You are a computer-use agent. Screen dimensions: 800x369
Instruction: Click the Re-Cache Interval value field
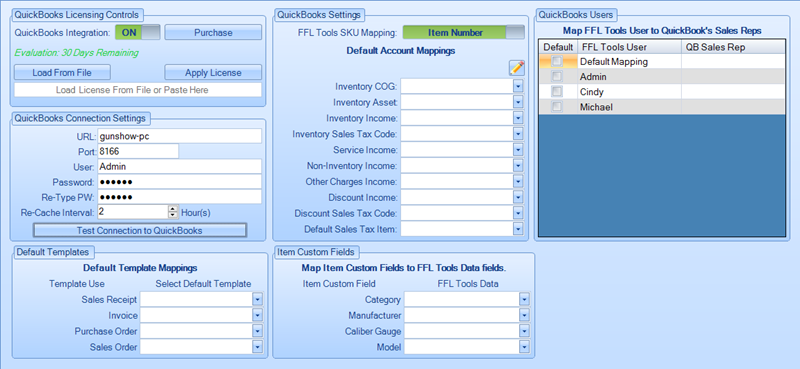(x=133, y=212)
